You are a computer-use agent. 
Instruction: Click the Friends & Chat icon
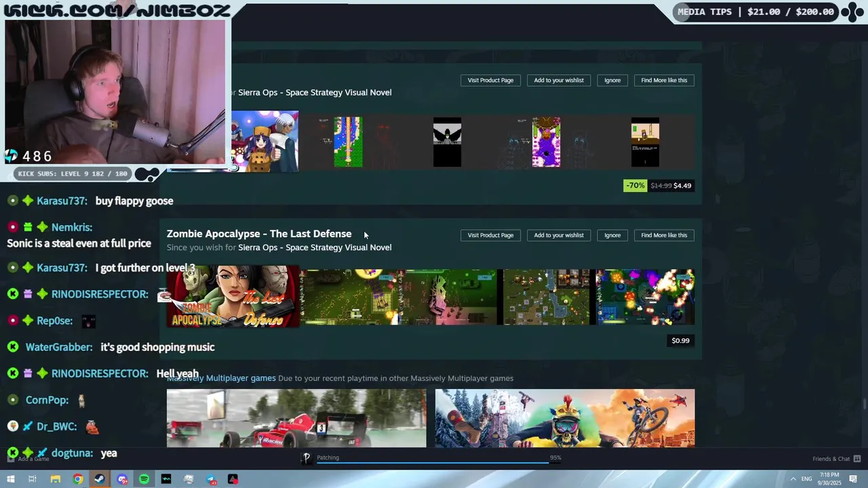click(x=857, y=459)
